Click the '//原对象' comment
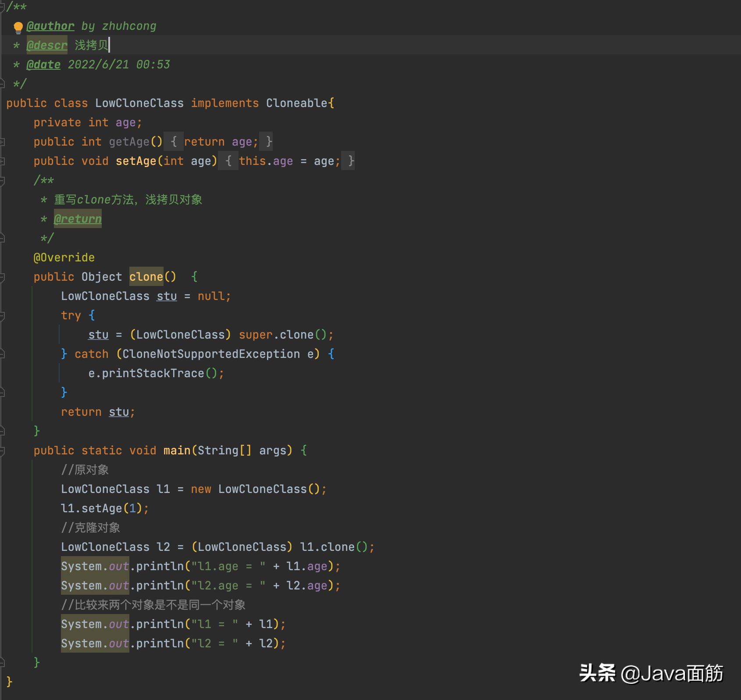 click(85, 470)
